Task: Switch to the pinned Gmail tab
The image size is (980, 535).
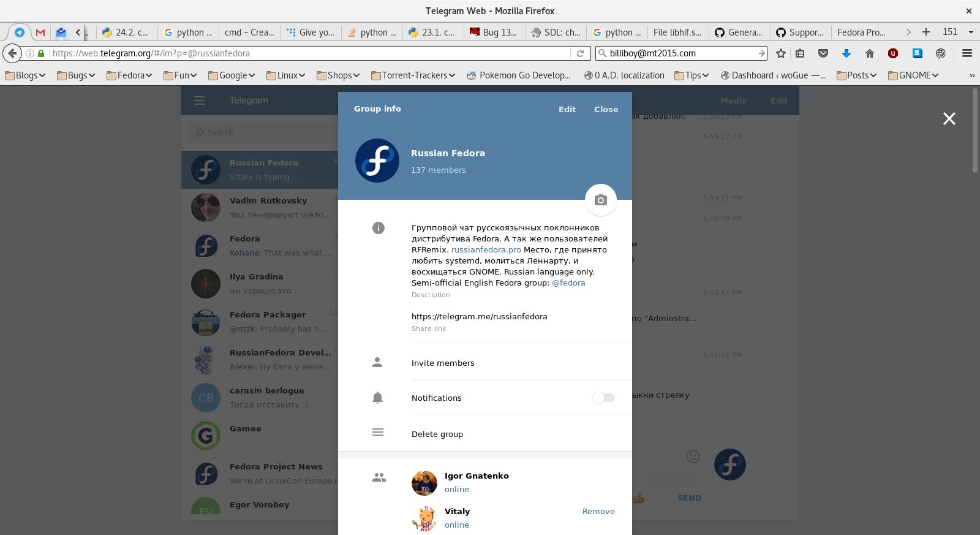Action: click(x=40, y=32)
